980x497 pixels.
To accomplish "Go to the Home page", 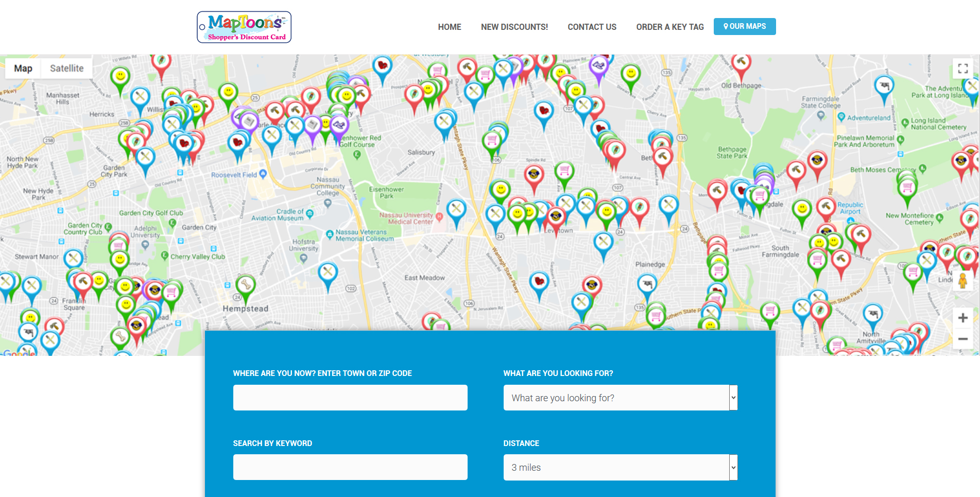I will point(449,27).
